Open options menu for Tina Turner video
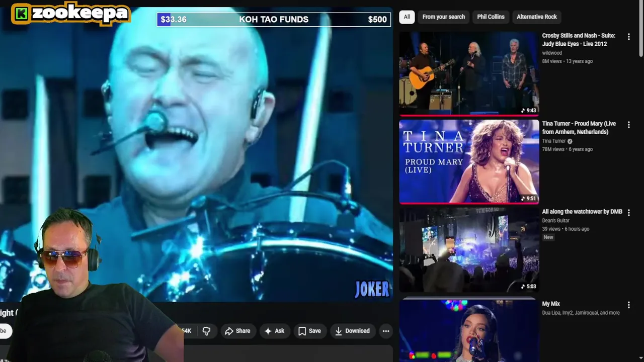 click(x=628, y=125)
